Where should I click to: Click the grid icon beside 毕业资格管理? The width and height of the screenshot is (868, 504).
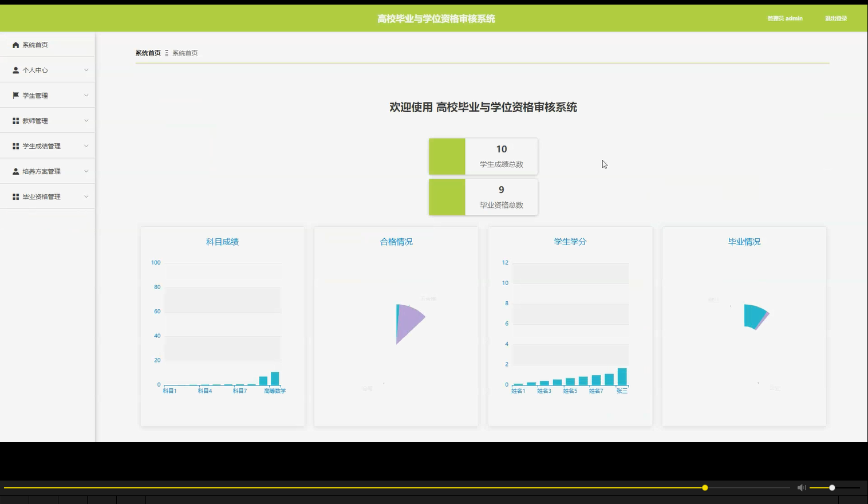click(x=16, y=196)
